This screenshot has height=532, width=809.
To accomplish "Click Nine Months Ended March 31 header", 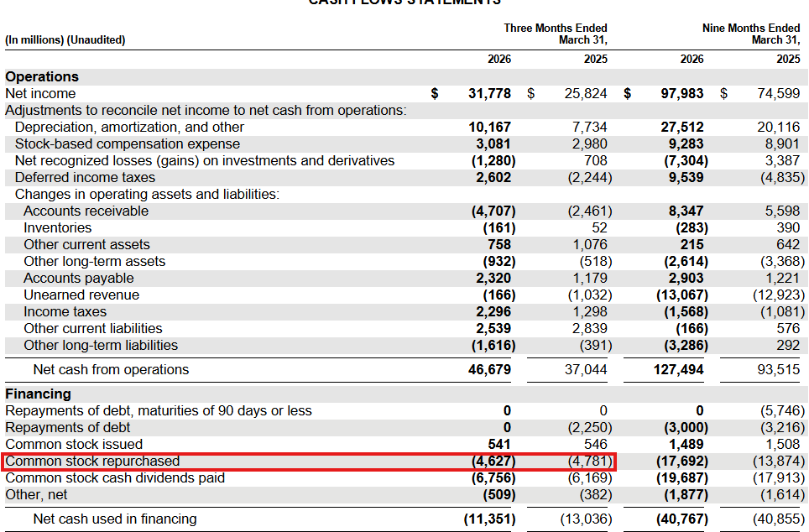I will (751, 34).
